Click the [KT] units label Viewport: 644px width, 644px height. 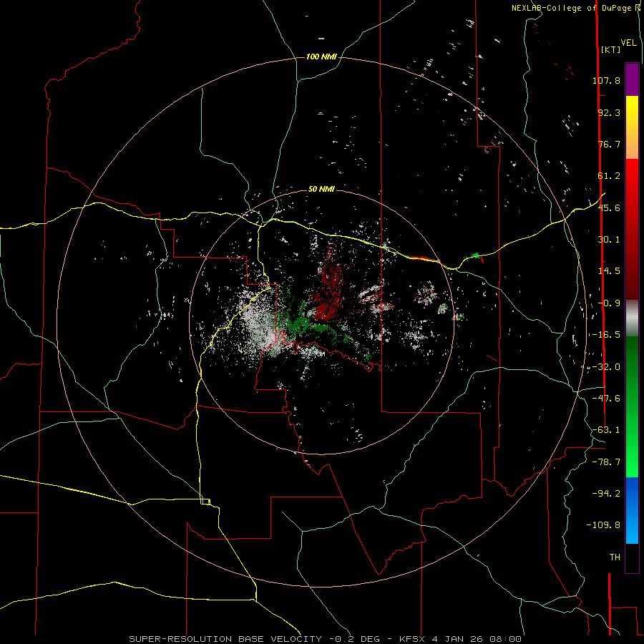(x=610, y=49)
